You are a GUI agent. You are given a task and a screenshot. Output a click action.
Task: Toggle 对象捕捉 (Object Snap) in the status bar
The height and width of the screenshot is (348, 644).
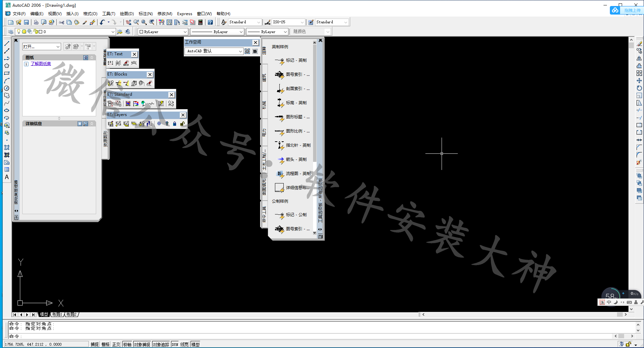click(x=142, y=344)
